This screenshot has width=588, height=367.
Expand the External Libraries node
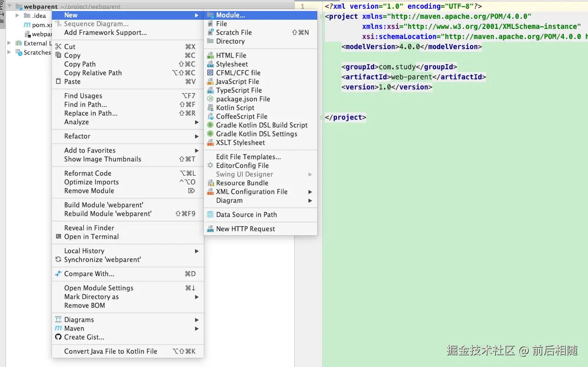(x=9, y=43)
